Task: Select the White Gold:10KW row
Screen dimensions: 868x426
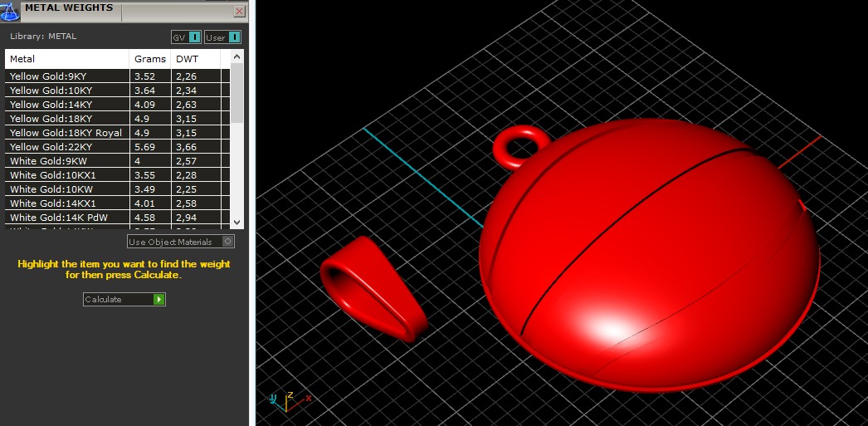Action: [117, 189]
